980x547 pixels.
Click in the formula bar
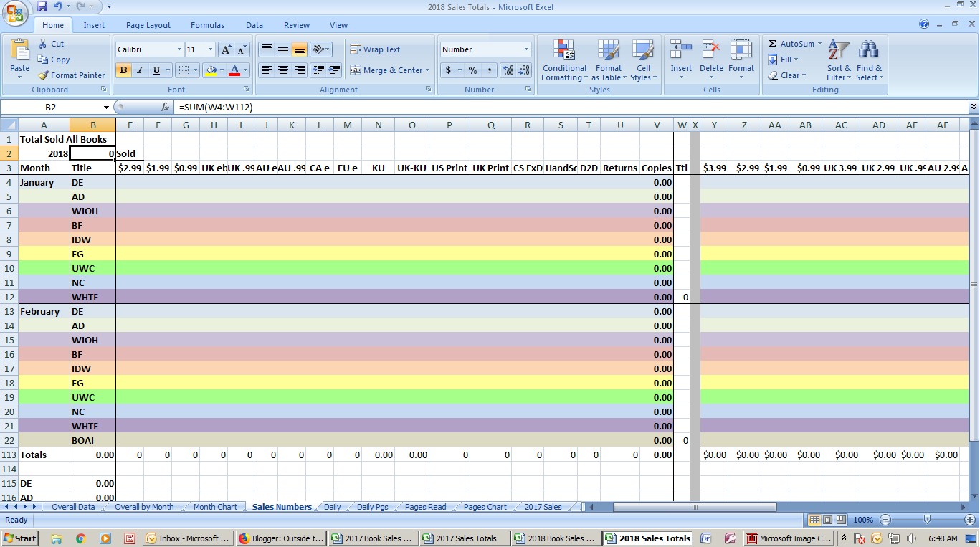pyautogui.click(x=570, y=107)
